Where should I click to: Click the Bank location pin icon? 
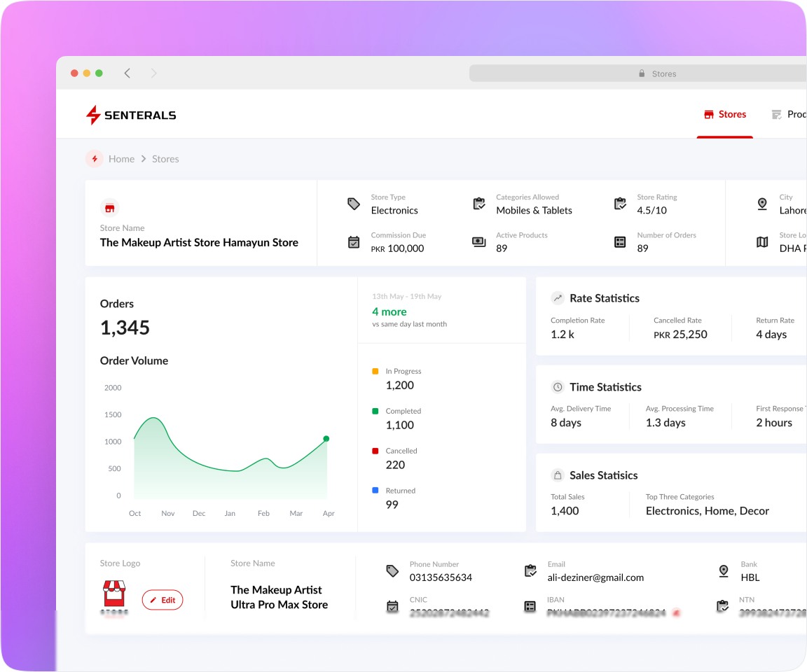pos(724,570)
